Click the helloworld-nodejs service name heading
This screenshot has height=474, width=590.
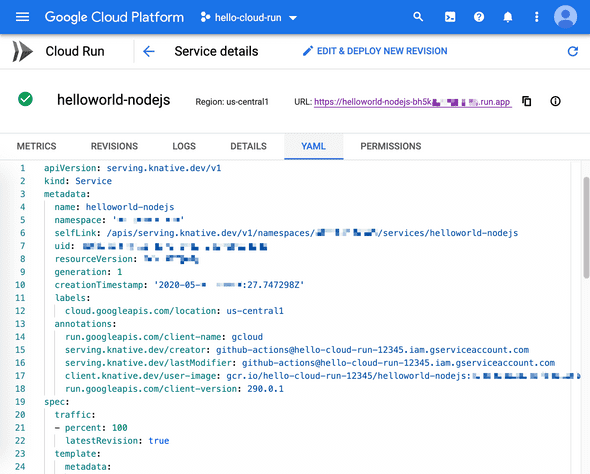(114, 100)
